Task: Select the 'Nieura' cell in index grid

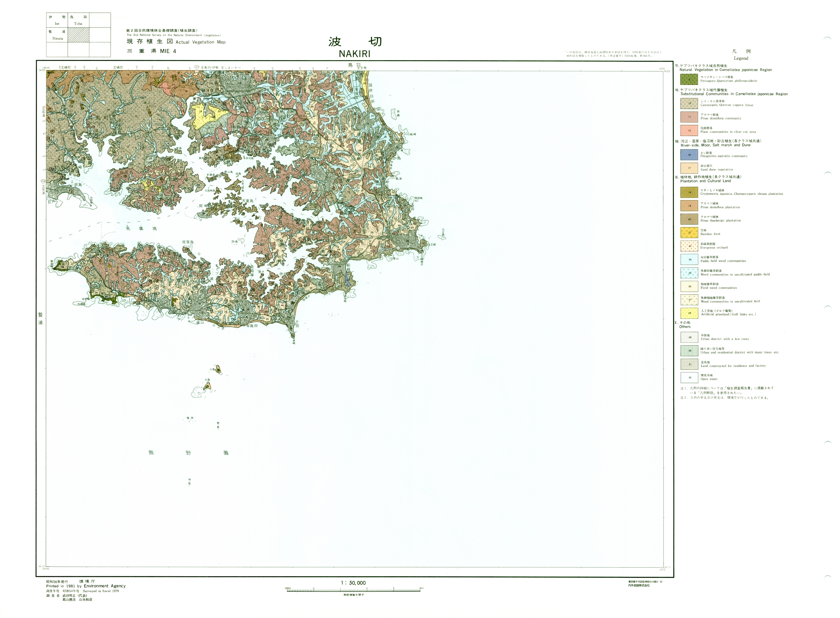Action: click(x=57, y=35)
